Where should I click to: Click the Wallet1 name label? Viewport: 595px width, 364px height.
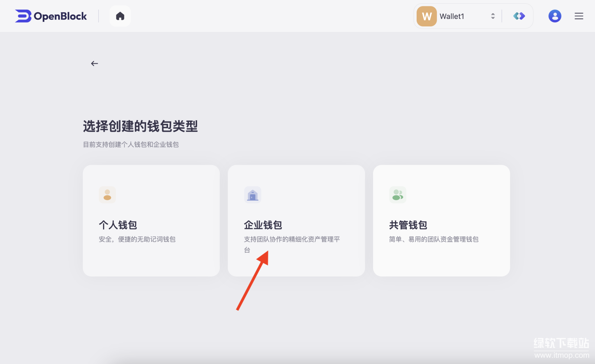point(452,16)
